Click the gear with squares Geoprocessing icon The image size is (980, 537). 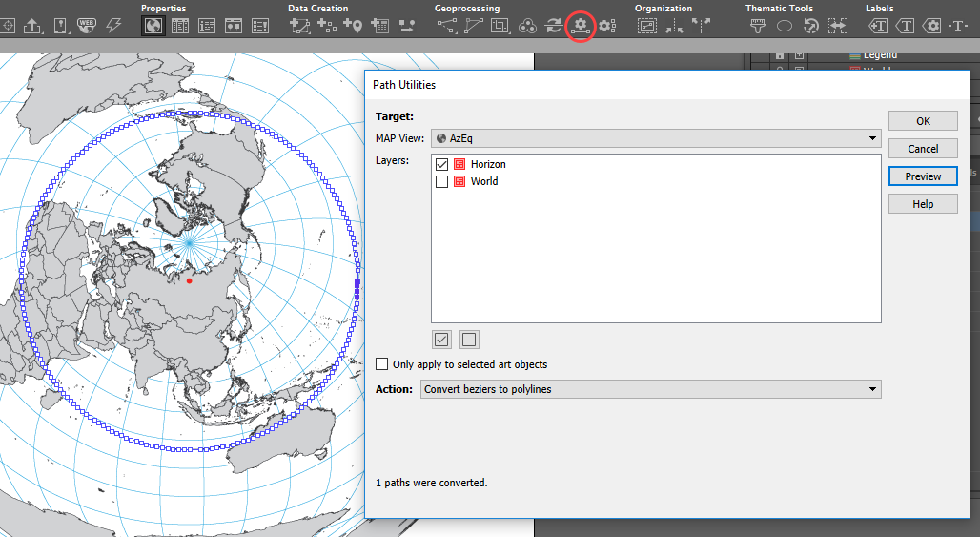(607, 26)
